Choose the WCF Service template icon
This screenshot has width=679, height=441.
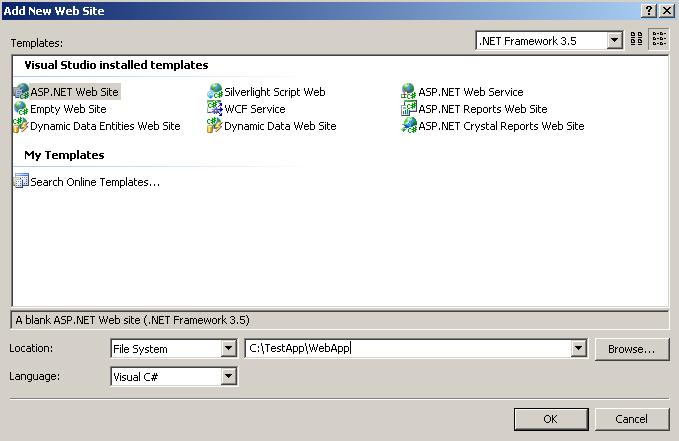pyautogui.click(x=215, y=109)
